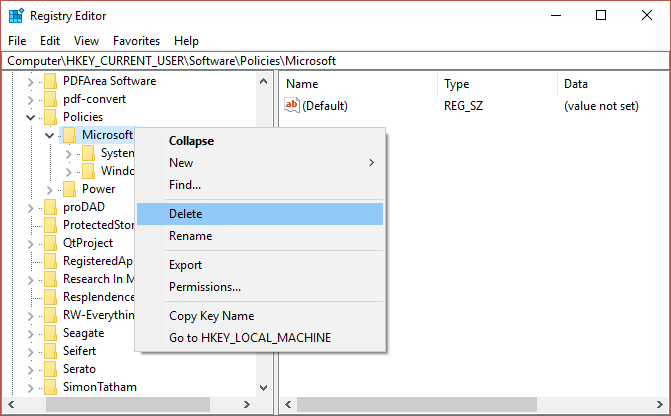The width and height of the screenshot is (671, 416).
Task: Expand the Power key arrow
Action: click(49, 189)
